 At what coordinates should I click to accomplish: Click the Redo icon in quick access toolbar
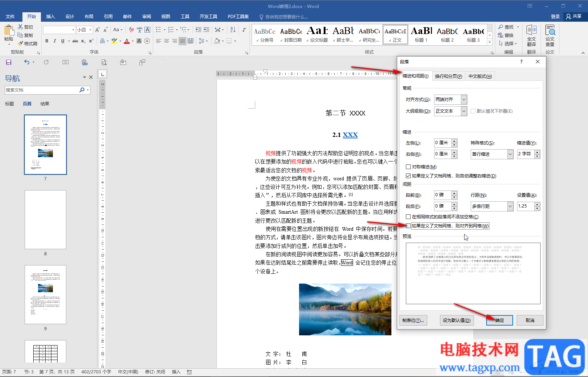point(46,62)
